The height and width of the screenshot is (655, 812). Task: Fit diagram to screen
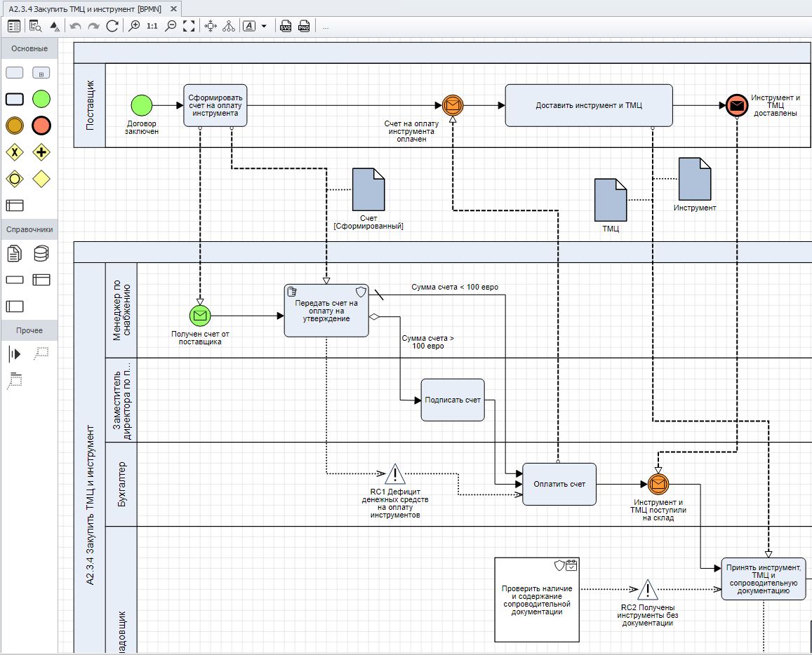pyautogui.click(x=188, y=26)
